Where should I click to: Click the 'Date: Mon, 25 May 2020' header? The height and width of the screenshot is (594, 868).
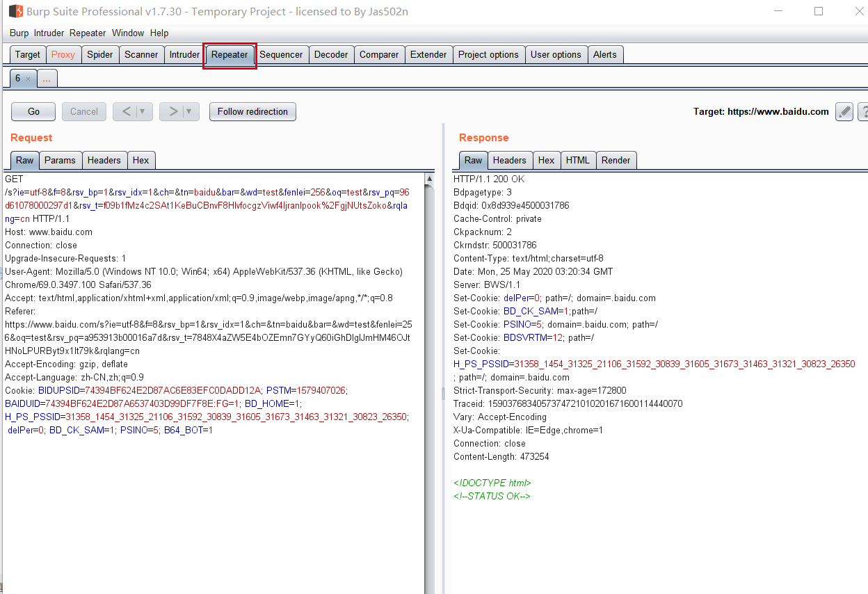click(533, 271)
